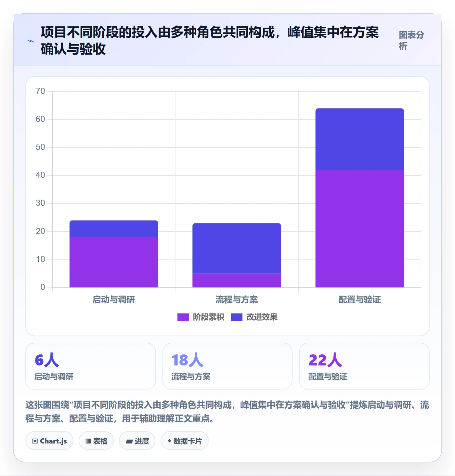
Task: Click the lightning bolt icon beside the title
Action: coord(31,41)
